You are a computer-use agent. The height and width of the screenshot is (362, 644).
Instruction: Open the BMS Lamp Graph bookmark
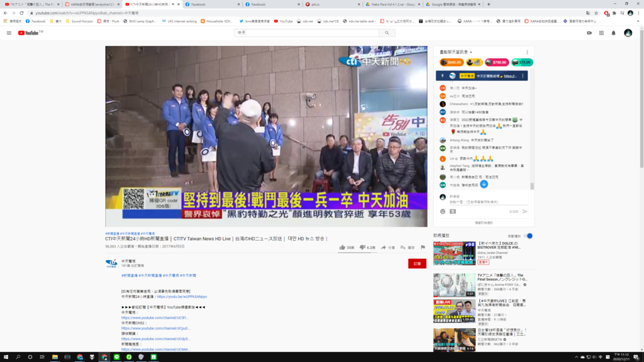140,21
